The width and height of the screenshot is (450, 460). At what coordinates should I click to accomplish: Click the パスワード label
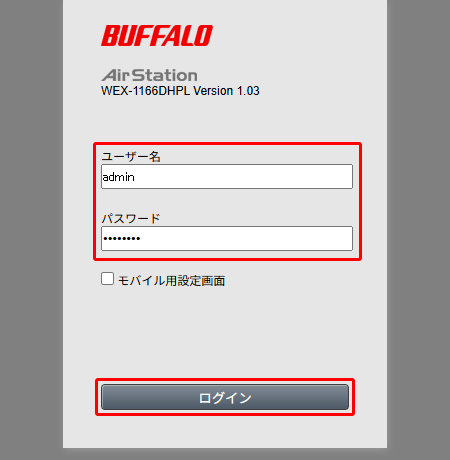(131, 219)
